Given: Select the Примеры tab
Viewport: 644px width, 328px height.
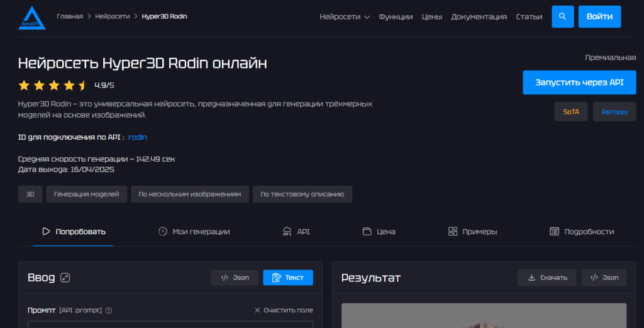Looking at the screenshot, I should click(472, 232).
